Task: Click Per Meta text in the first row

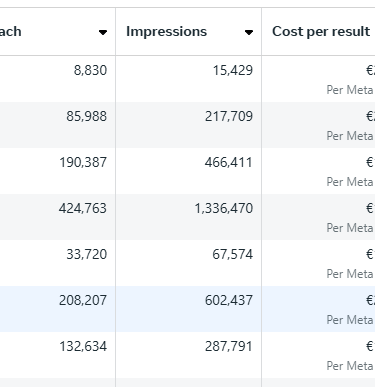Action: (350, 90)
